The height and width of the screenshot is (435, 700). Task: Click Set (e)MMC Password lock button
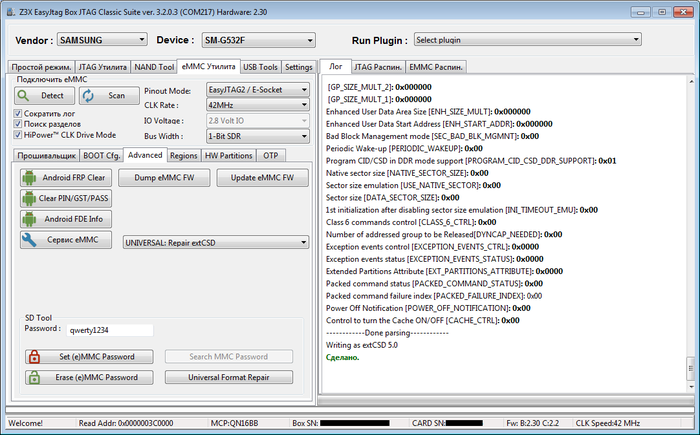[x=89, y=357]
